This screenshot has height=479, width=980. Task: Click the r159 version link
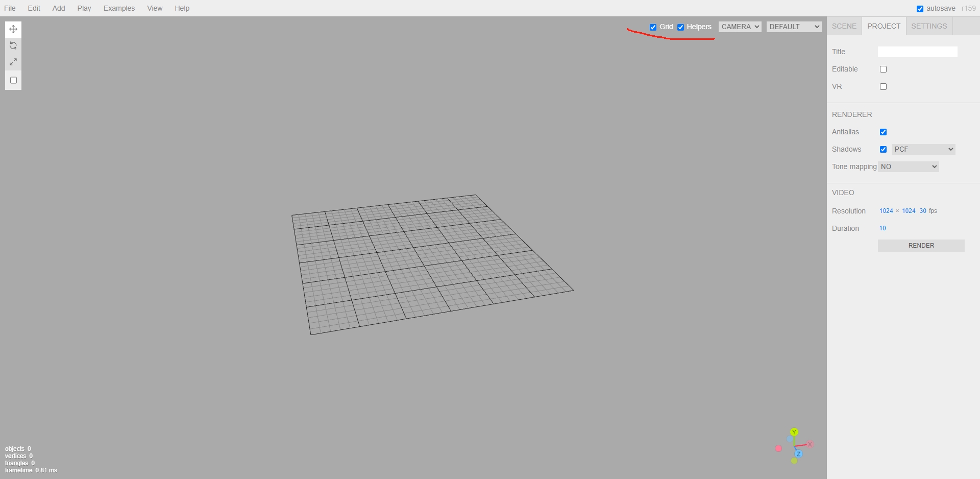pos(968,8)
